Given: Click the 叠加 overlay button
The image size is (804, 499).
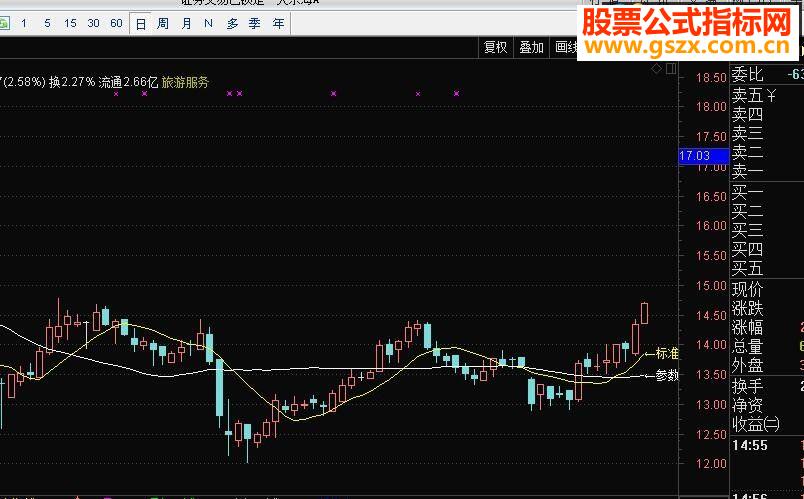Looking at the screenshot, I should tap(531, 48).
